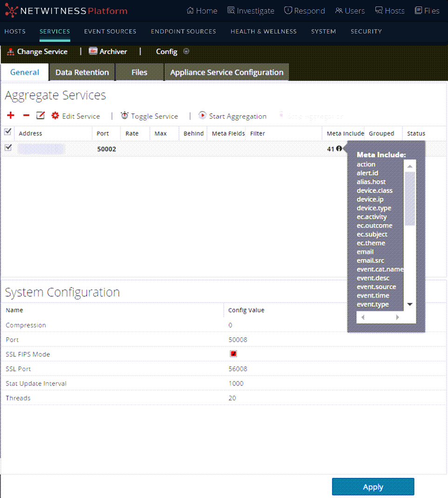This screenshot has width=448, height=498.
Task: Click the Meta Include vertical scrollbar
Action: pos(409,199)
